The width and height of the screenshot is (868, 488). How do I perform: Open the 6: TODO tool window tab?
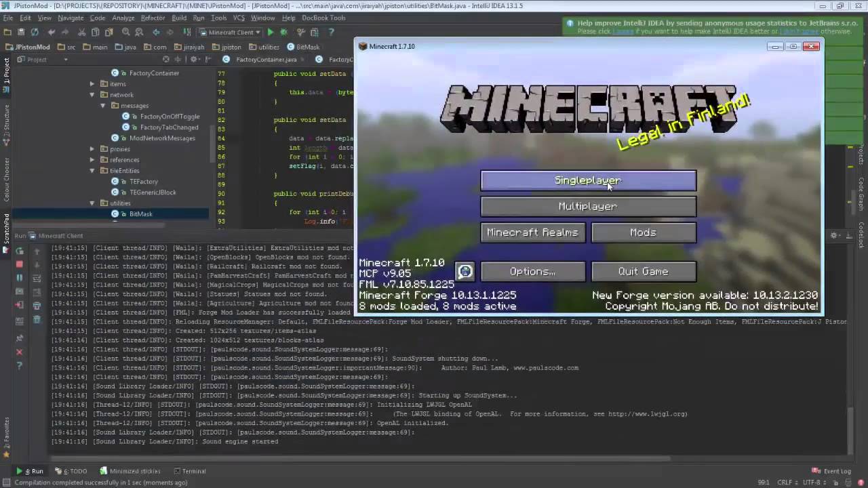point(71,471)
